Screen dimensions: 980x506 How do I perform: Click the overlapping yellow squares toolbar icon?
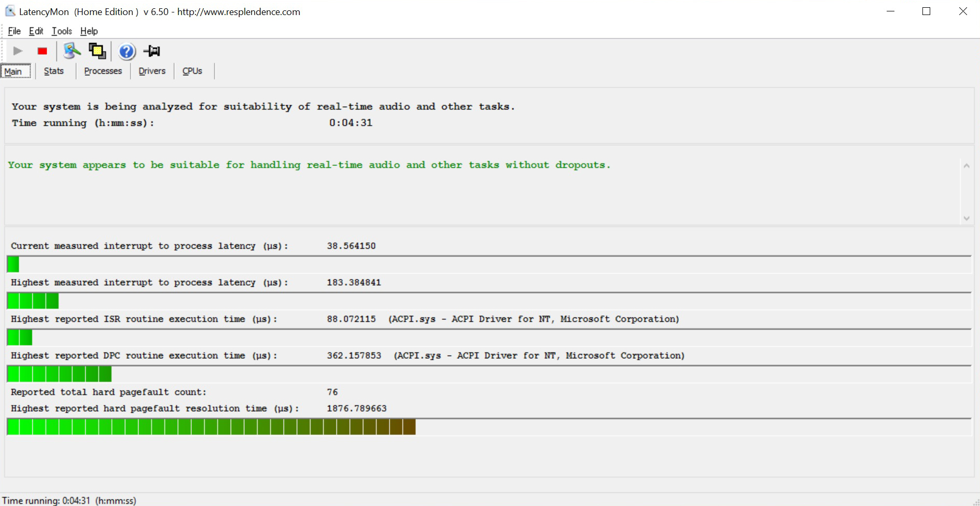pyautogui.click(x=97, y=51)
